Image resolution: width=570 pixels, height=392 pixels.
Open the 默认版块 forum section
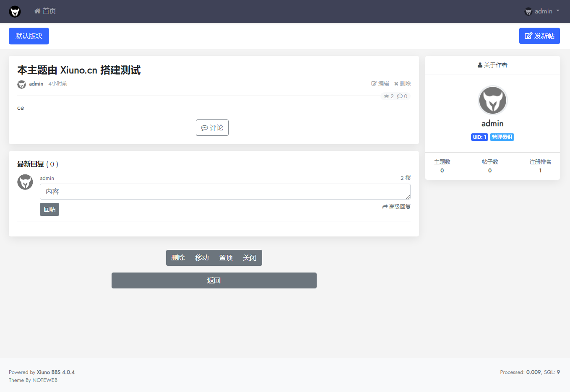[x=29, y=36]
